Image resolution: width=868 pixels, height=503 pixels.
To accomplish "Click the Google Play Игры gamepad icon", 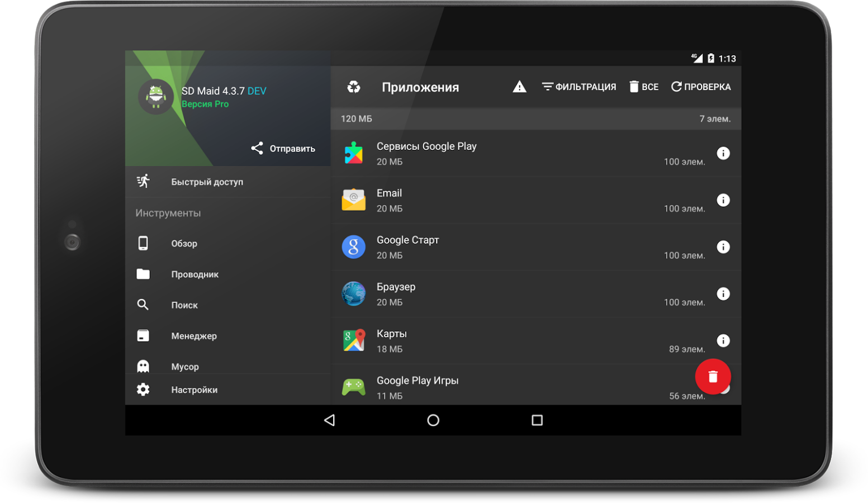I will pos(353,387).
